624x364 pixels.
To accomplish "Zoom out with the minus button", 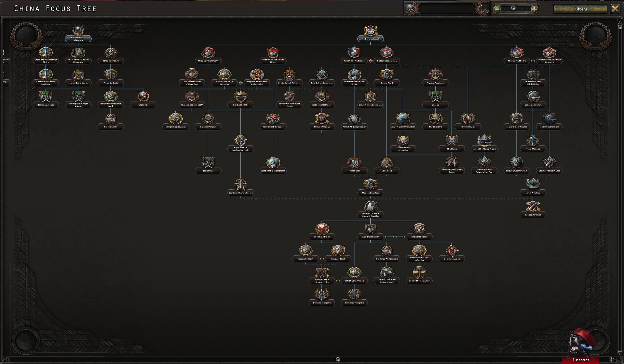I will [x=497, y=9].
